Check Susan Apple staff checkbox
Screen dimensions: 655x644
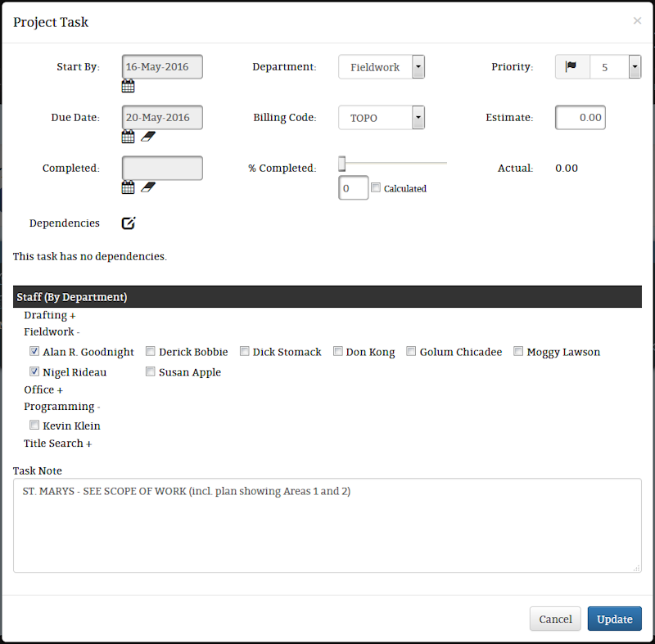coord(151,371)
